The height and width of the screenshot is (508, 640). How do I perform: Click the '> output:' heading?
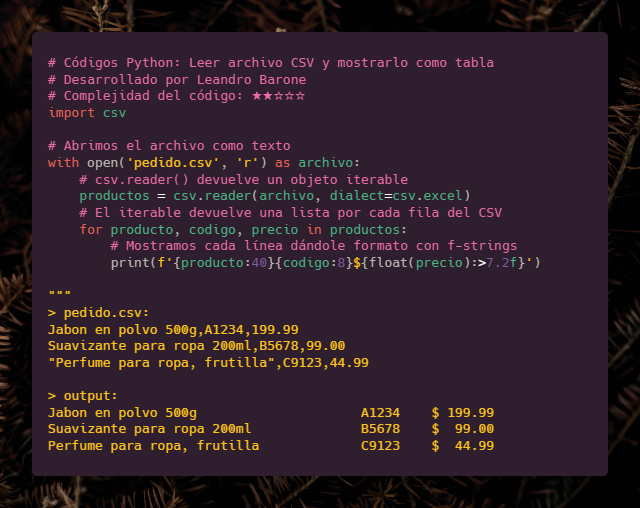[83, 395]
